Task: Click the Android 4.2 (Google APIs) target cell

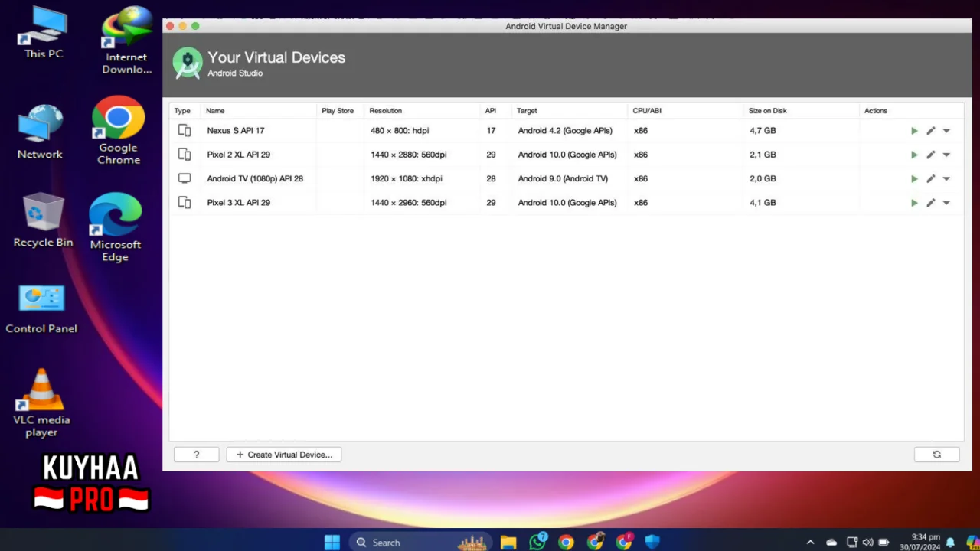Action: pos(565,131)
